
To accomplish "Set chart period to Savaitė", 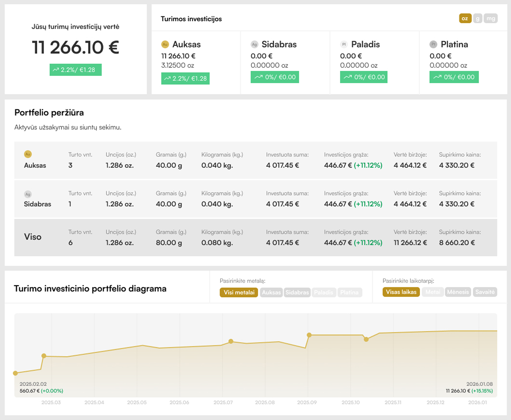I will click(x=485, y=292).
